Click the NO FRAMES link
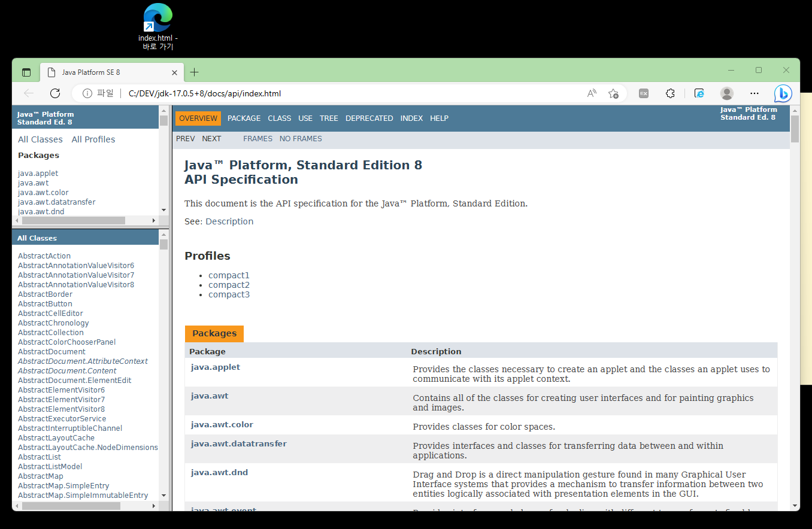 point(301,139)
